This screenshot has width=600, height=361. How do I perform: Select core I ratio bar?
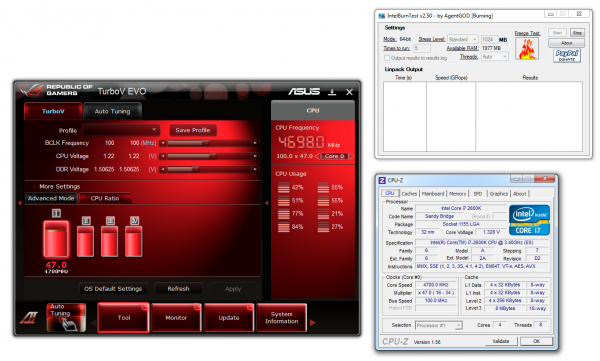56,239
